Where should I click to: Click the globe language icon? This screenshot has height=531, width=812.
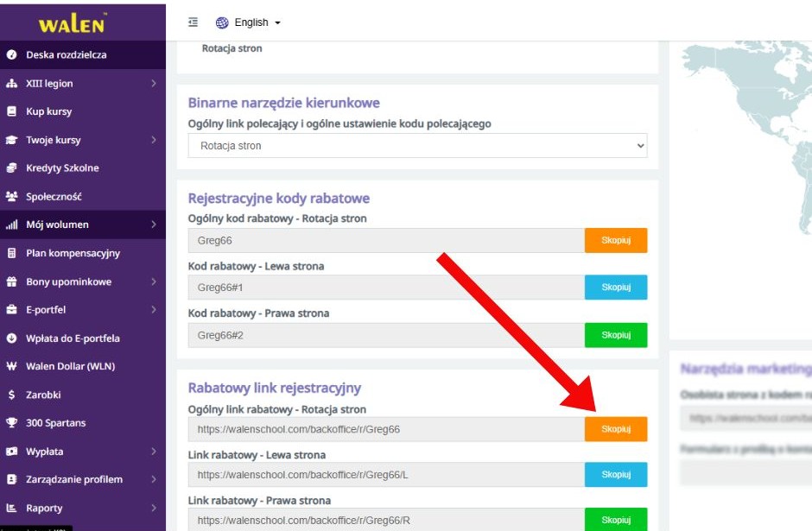click(x=222, y=22)
